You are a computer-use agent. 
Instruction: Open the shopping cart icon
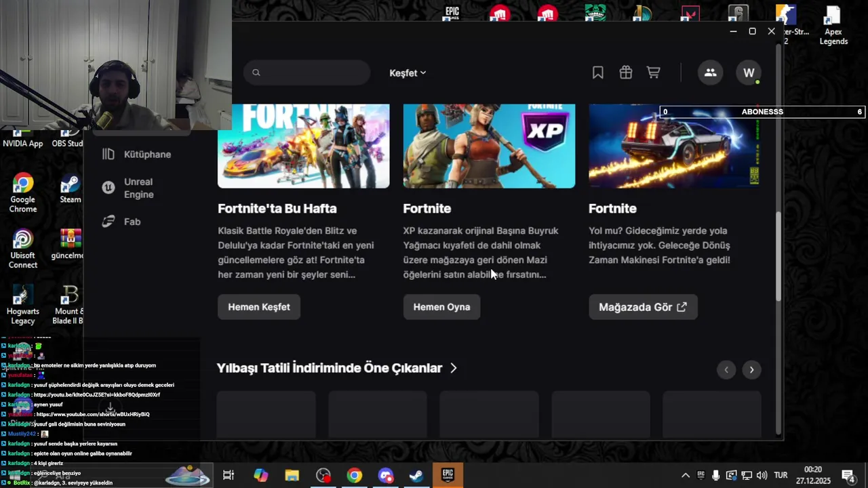(x=654, y=73)
